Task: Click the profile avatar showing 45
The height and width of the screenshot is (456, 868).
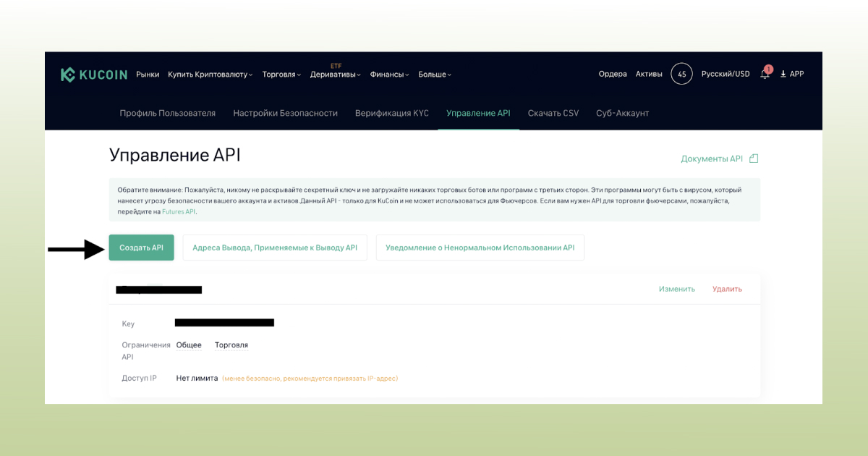Action: click(681, 73)
